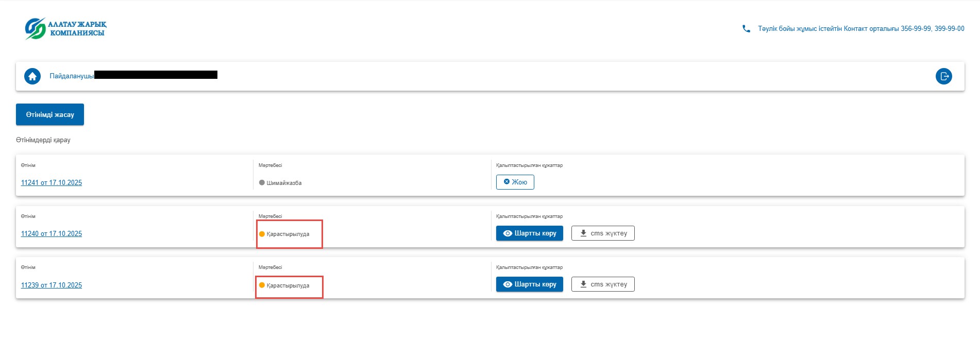Viewport: 980px width, 338px height.
Task: Download cms file for request 11240
Action: tap(603, 233)
